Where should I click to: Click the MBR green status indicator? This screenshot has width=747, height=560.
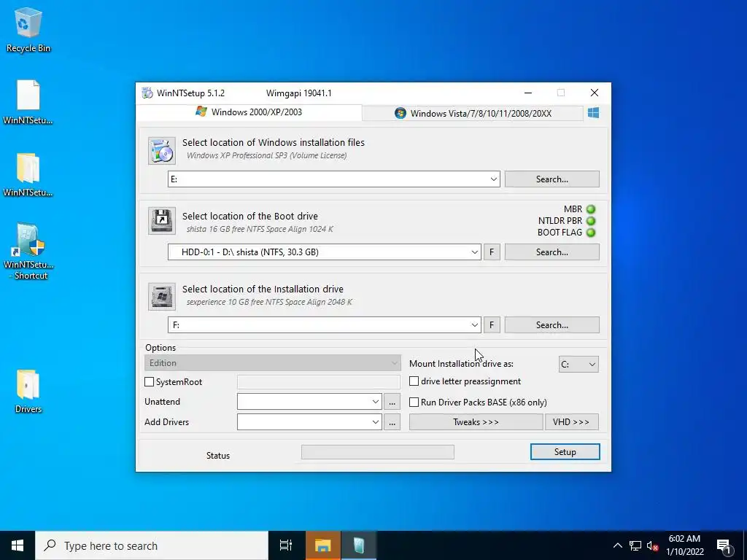(591, 209)
